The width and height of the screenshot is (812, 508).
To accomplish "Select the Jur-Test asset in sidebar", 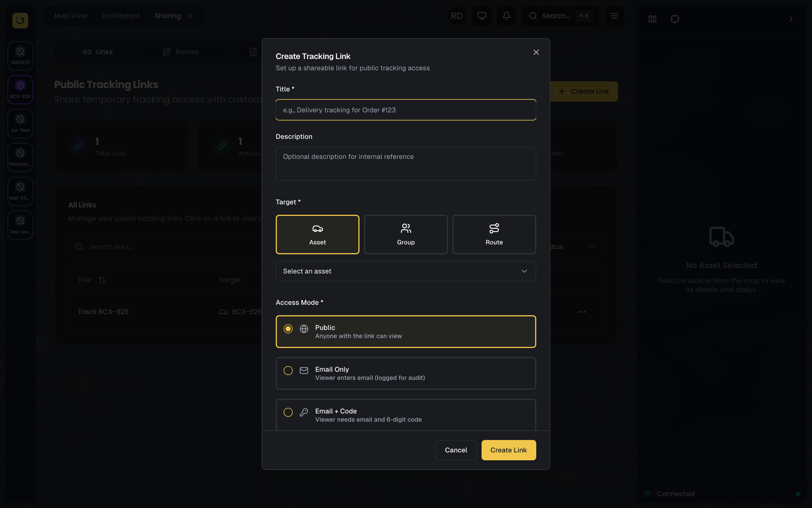I will click(20, 124).
